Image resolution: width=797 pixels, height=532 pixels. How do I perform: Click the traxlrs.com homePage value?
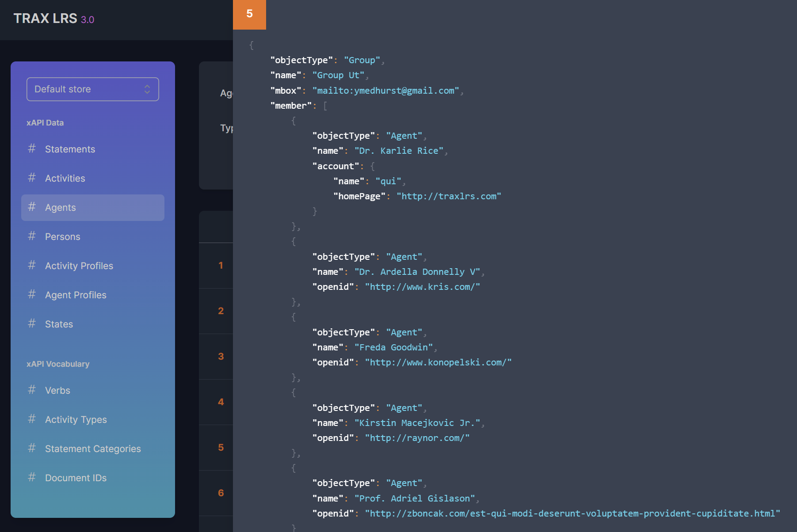[x=448, y=196]
